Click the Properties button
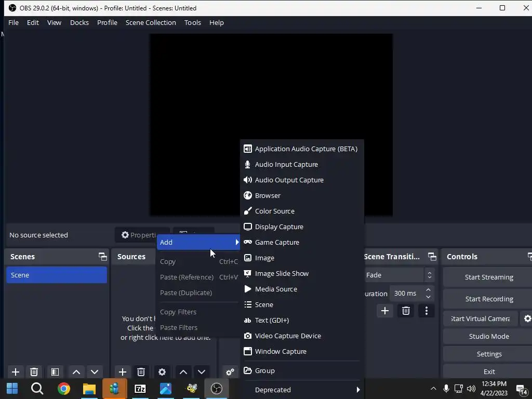Screen dimensions: 532x399 [138, 235]
